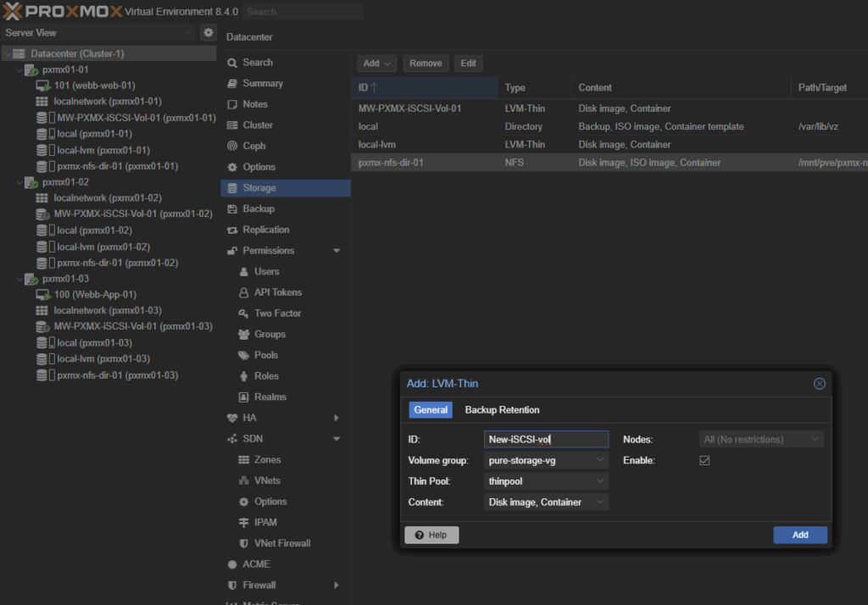Expand the HA menu section arrow
This screenshot has width=868, height=605.
pos(336,418)
